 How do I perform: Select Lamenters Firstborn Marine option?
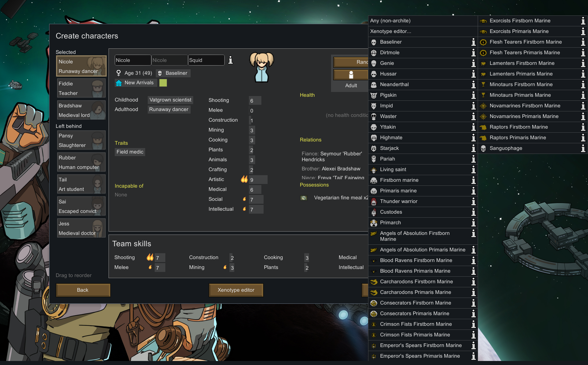533,63
